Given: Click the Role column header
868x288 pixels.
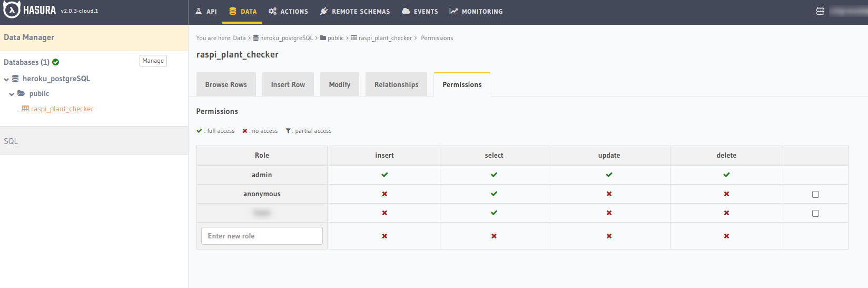Looking at the screenshot, I should (x=262, y=155).
